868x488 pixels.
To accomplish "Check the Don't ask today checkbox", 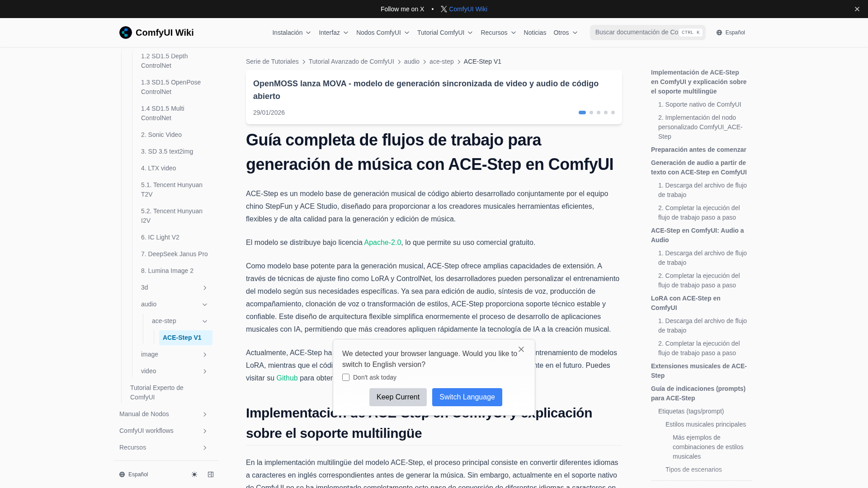I will 346,377.
